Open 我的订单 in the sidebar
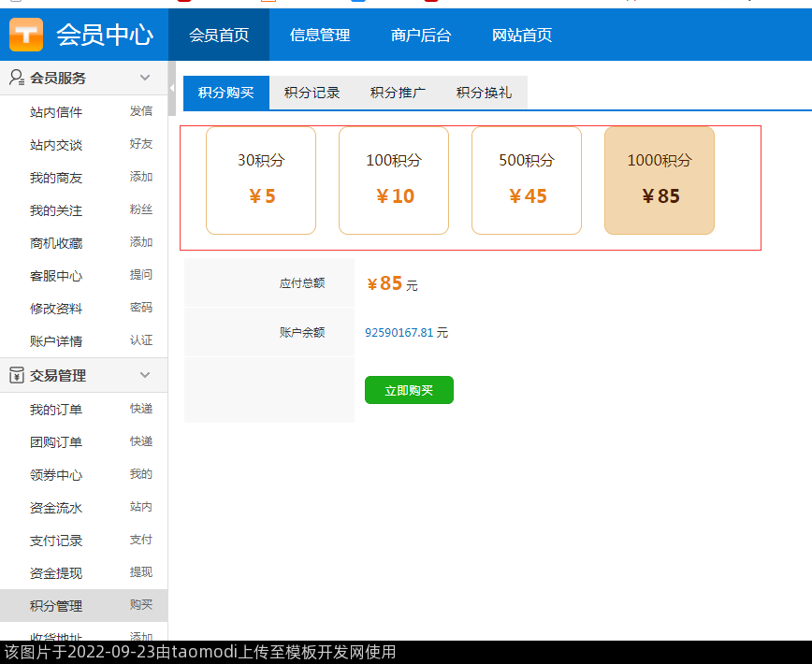The width and height of the screenshot is (812, 664). coord(56,410)
